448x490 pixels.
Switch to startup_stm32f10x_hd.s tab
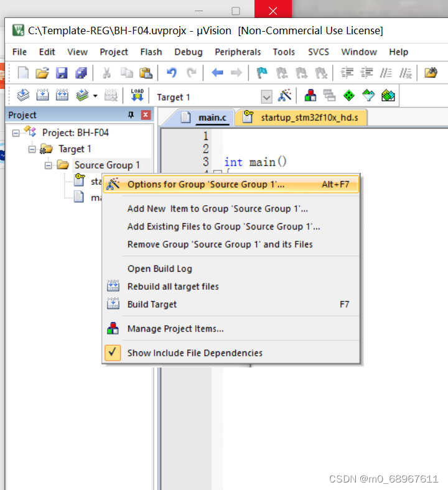pos(301,118)
